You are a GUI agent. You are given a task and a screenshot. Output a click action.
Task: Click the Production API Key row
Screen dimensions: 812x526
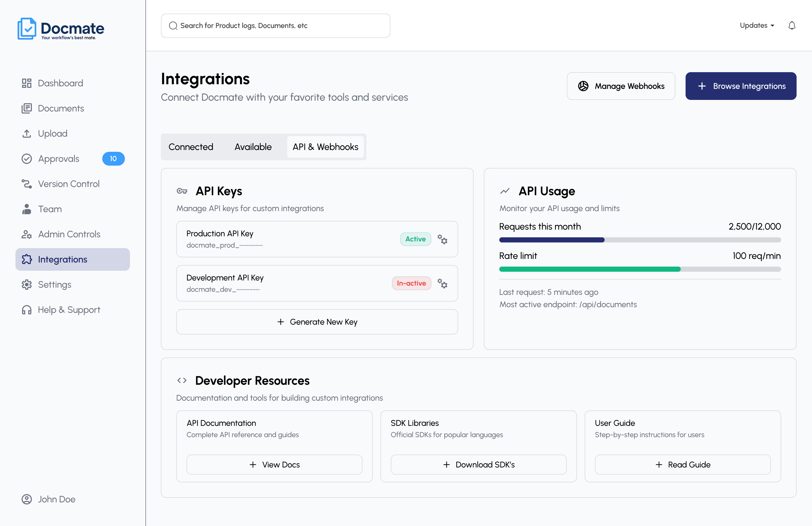pos(317,239)
